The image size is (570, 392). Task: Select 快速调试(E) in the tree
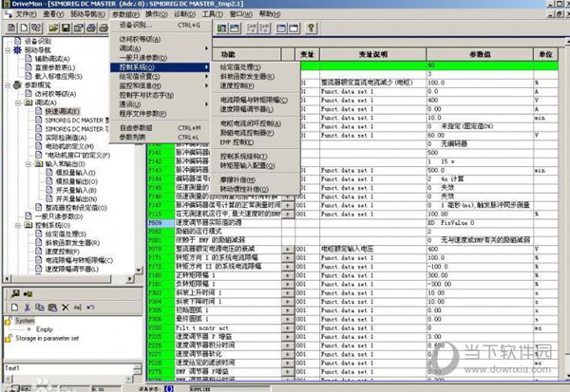(62, 111)
